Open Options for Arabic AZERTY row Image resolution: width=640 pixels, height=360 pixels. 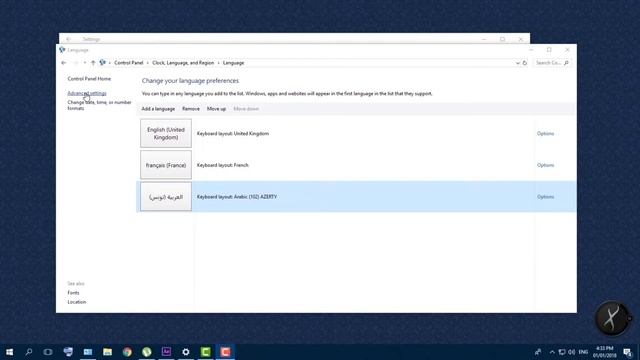pos(545,197)
